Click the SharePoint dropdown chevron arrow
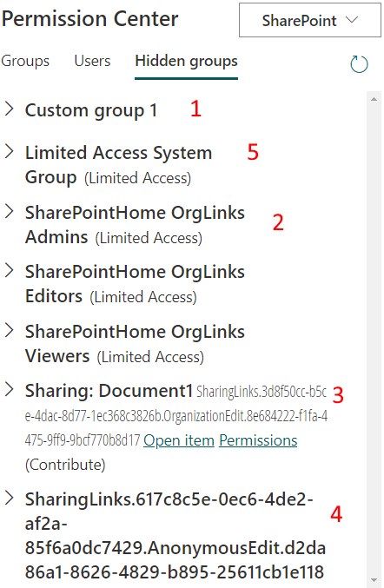Image resolution: width=384 pixels, height=588 pixels. pos(351,20)
